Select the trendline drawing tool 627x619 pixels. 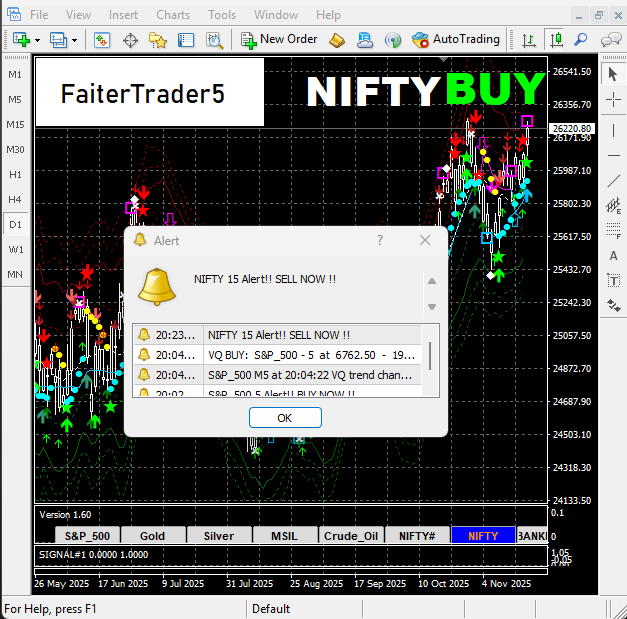pyautogui.click(x=614, y=180)
